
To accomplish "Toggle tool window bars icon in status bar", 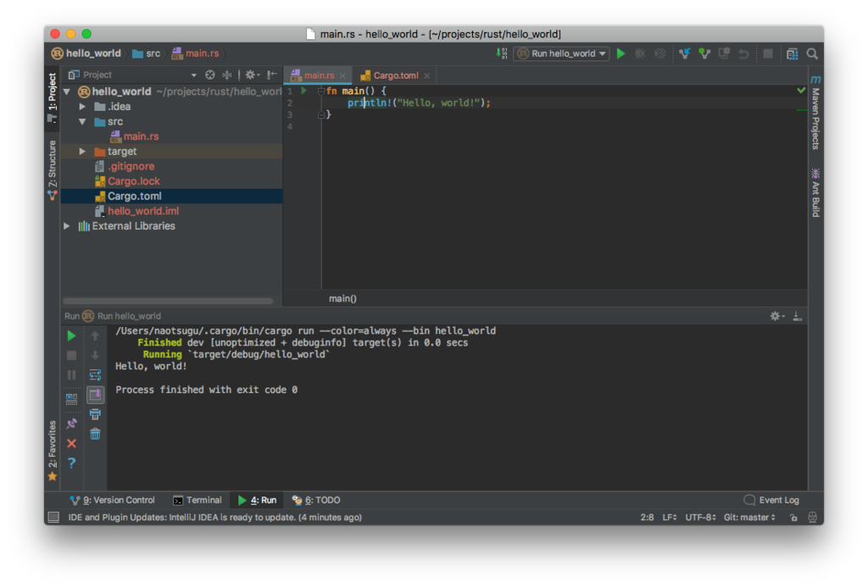I will pos(53,517).
